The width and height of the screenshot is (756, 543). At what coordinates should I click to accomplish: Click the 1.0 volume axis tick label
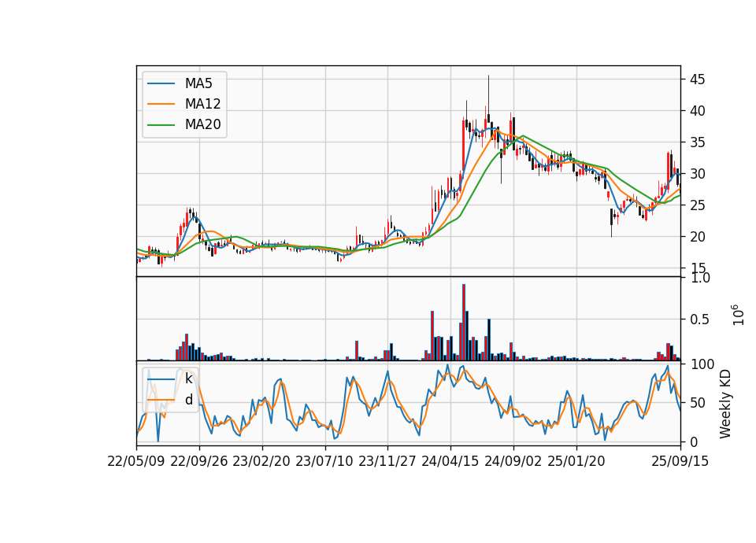(x=699, y=278)
